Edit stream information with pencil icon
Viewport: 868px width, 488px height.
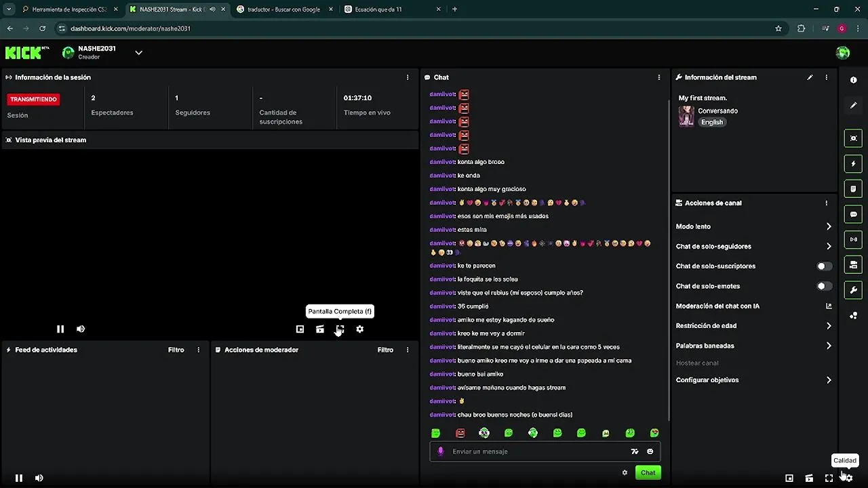coord(810,77)
